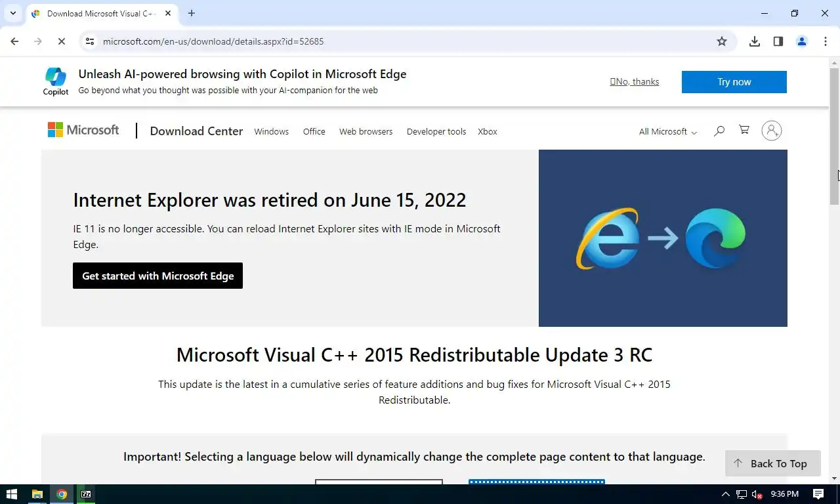Close the Download Microsoft Visual C++ tab
Image resolution: width=840 pixels, height=504 pixels.
pyautogui.click(x=168, y=13)
